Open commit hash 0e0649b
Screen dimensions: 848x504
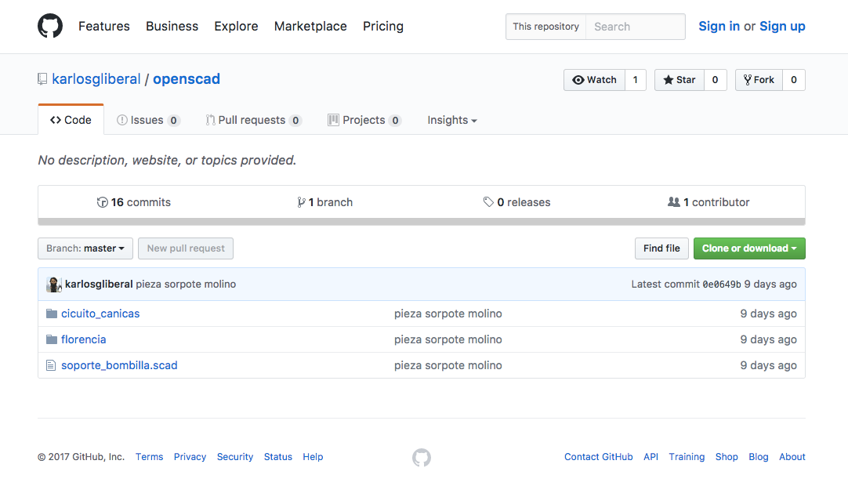pos(722,285)
